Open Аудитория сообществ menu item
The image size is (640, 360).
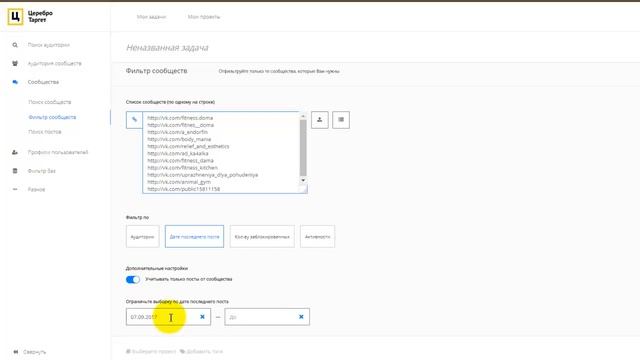tap(55, 63)
